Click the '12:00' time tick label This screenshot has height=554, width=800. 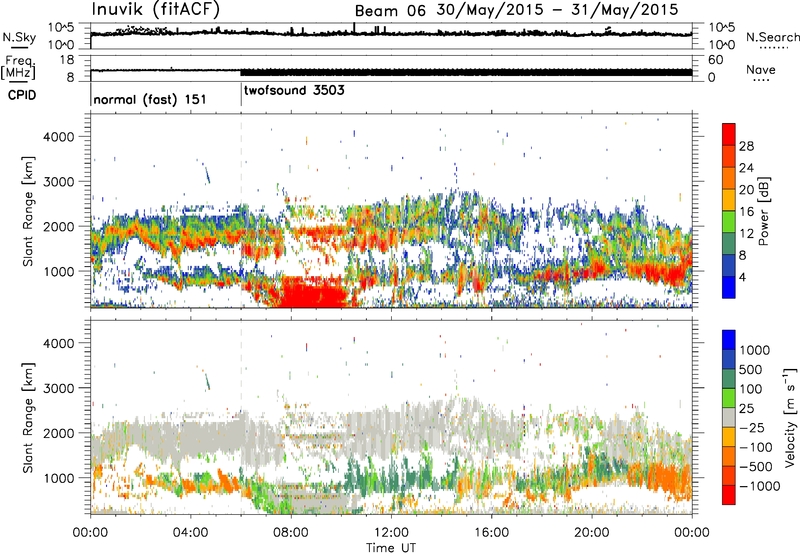(x=391, y=533)
